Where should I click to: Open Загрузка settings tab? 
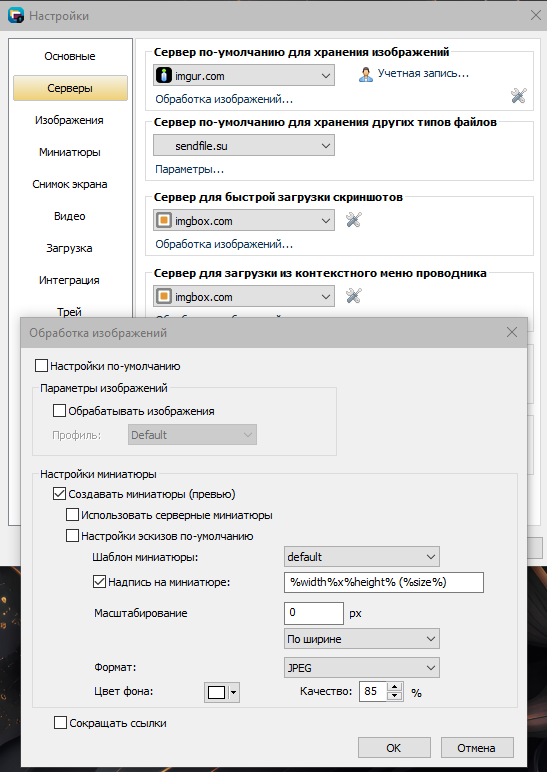[x=70, y=248]
